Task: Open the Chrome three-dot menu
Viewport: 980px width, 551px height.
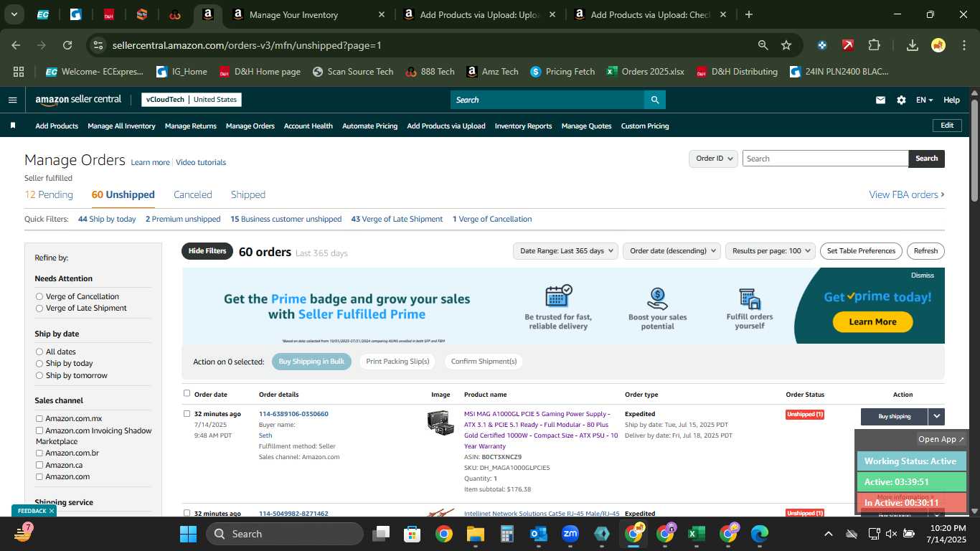Action: [x=963, y=45]
